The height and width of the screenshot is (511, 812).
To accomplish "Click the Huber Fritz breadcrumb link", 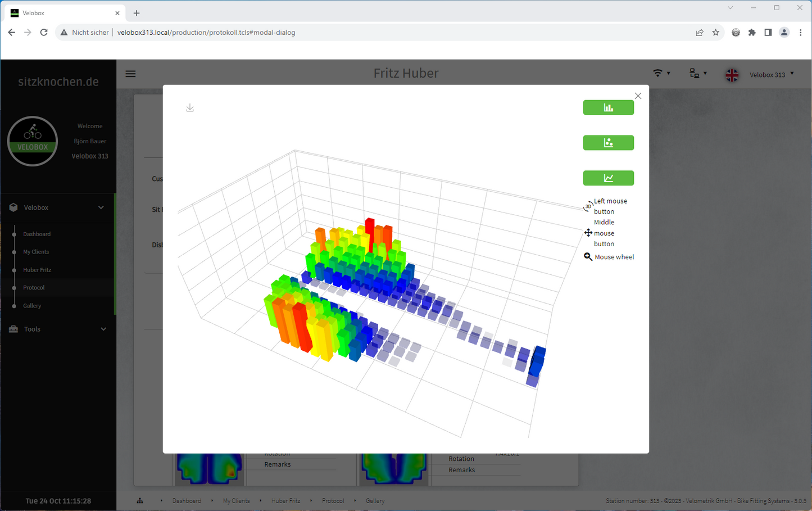I will coord(285,501).
